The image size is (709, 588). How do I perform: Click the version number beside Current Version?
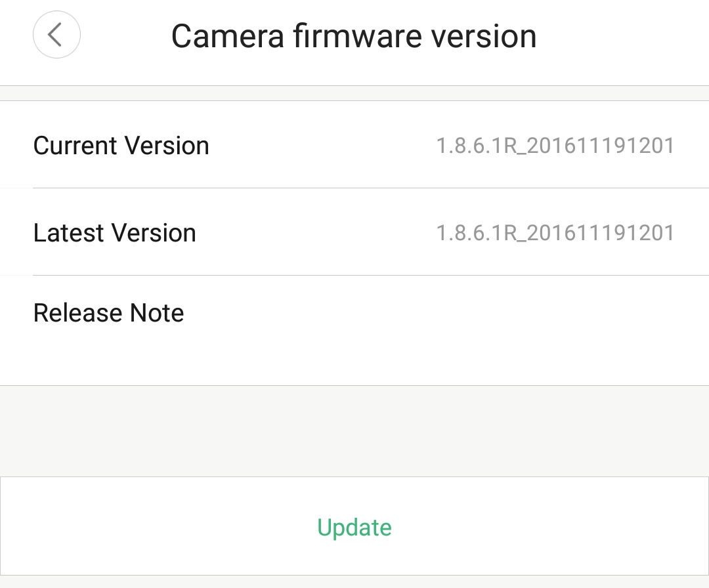pyautogui.click(x=555, y=145)
